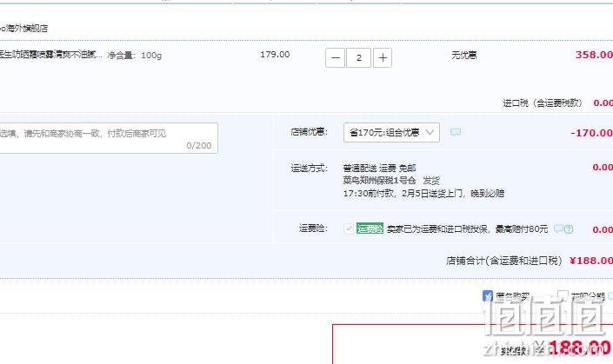The image size is (613, 364).
Task: Edit the quantity field showing 2
Action: pyautogui.click(x=359, y=58)
